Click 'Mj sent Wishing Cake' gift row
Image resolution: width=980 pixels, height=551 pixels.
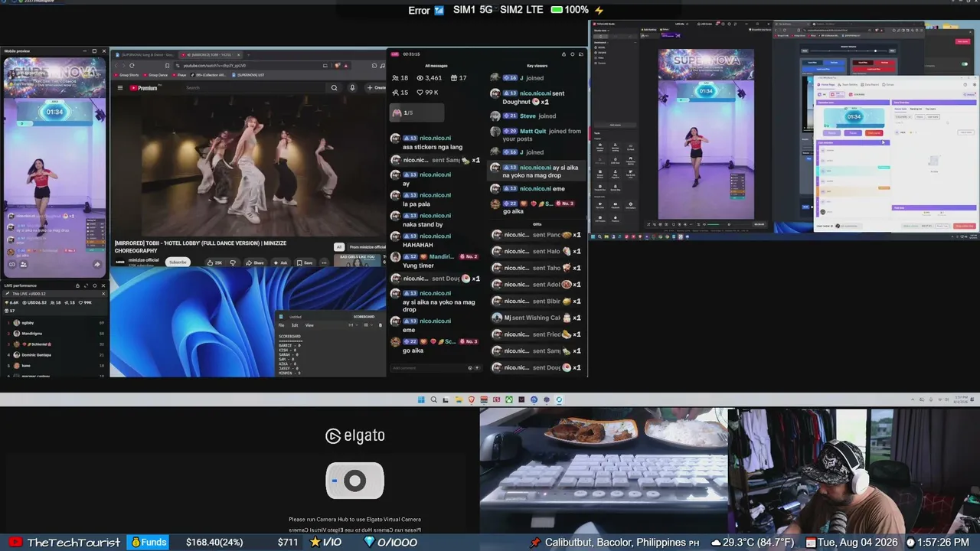[x=537, y=318]
